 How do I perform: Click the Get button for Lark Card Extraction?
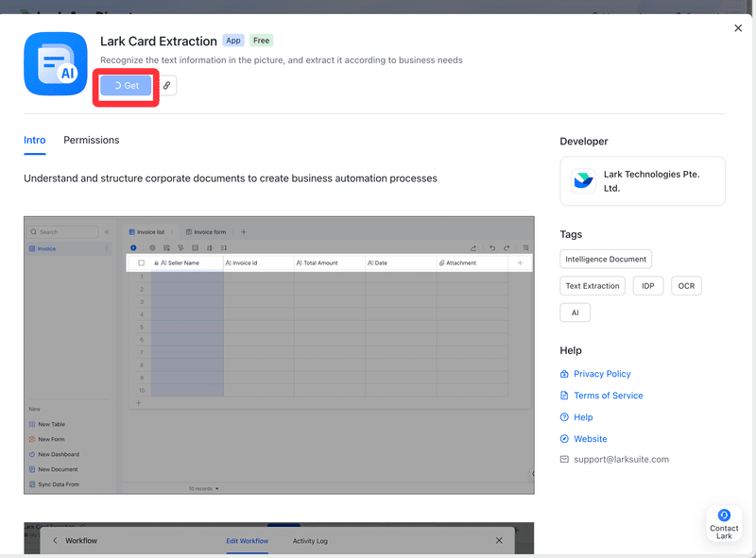126,86
